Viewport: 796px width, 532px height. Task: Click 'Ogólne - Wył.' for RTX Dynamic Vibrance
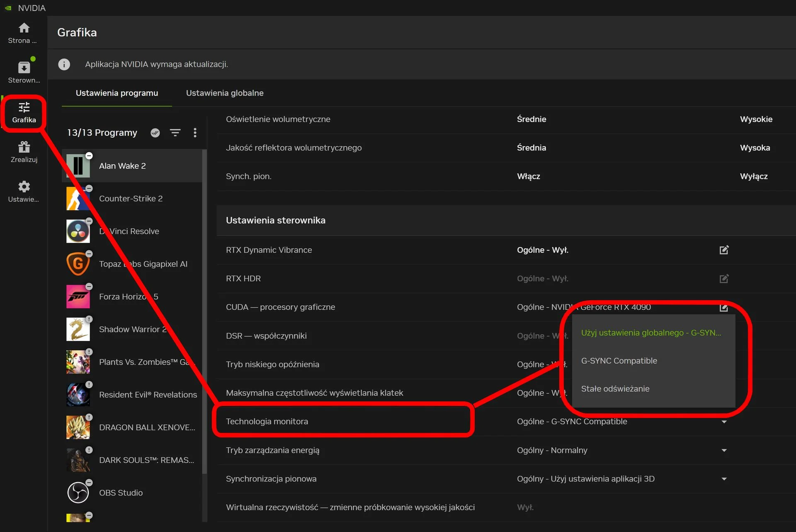[x=542, y=250]
